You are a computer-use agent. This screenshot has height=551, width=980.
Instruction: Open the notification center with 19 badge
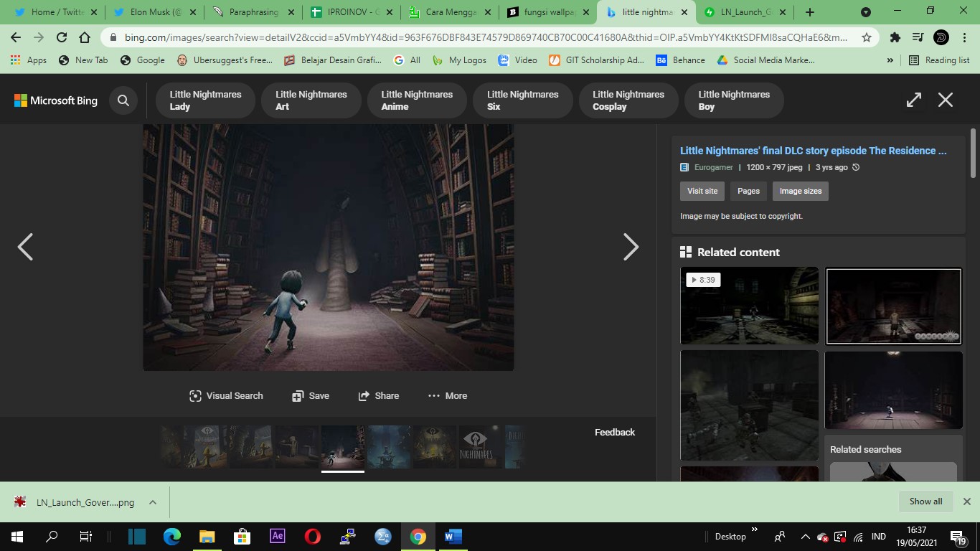point(958,537)
